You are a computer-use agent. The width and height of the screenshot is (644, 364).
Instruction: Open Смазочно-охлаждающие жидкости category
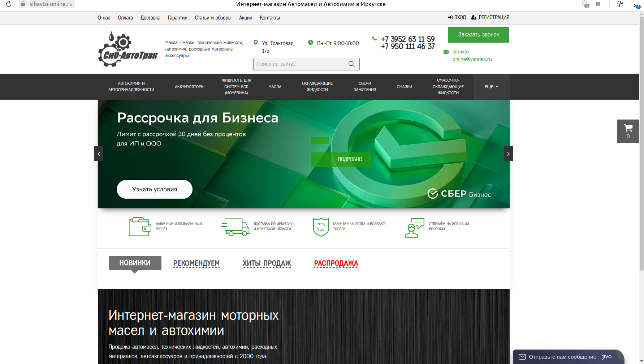(x=448, y=87)
